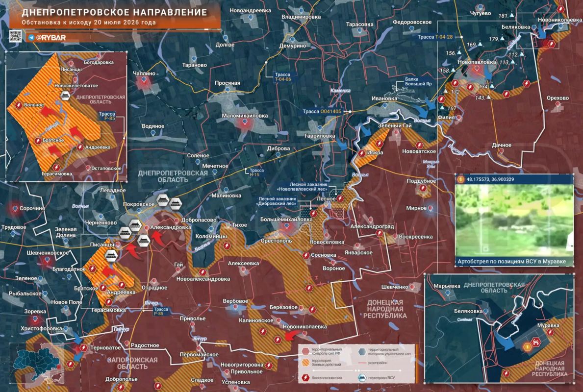Click the clash icon at Александроград
The width and height of the screenshot is (583, 392).
[379, 233]
